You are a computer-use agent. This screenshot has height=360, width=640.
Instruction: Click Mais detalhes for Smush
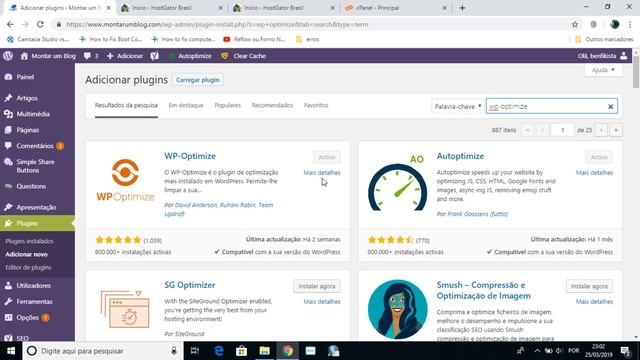click(x=594, y=302)
